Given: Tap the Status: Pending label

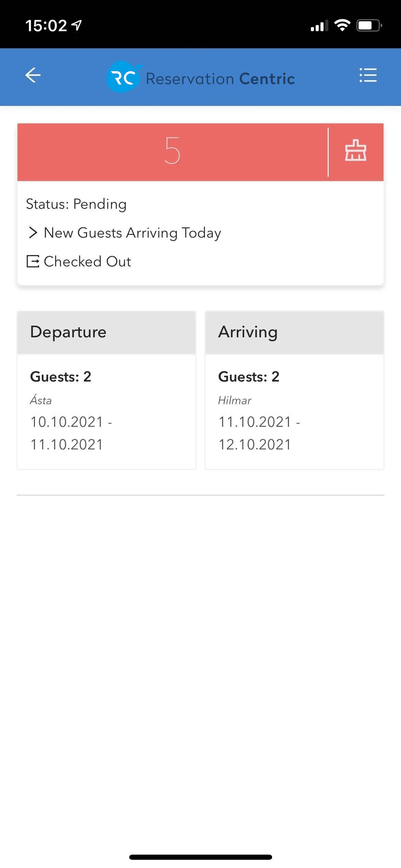Looking at the screenshot, I should point(76,204).
